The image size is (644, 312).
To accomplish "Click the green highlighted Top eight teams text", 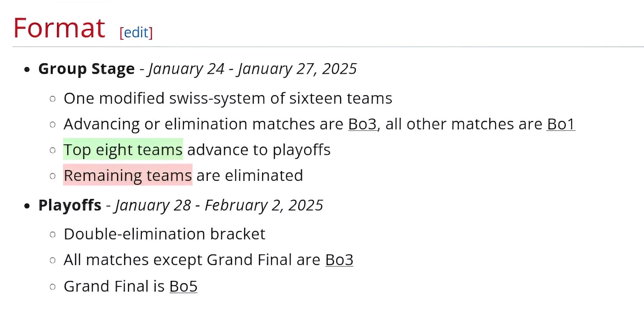I will [123, 150].
